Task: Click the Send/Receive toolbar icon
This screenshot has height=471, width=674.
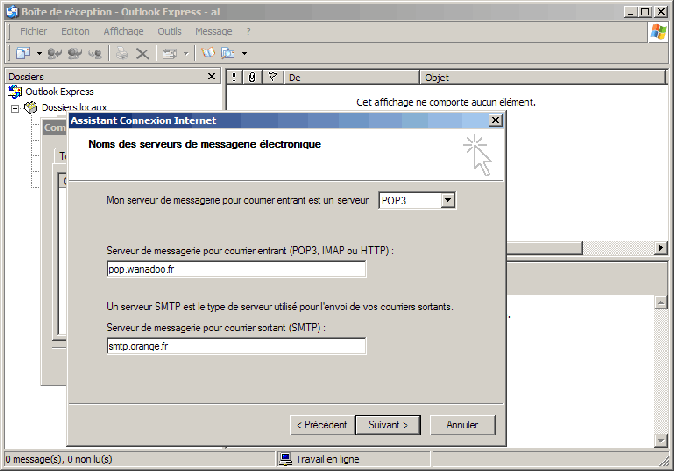Action: [170, 54]
